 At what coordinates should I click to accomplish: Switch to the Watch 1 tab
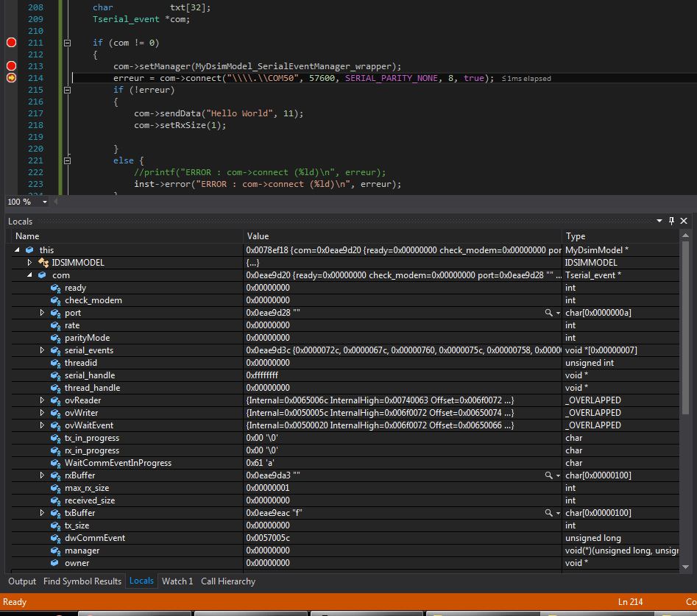pos(177,581)
